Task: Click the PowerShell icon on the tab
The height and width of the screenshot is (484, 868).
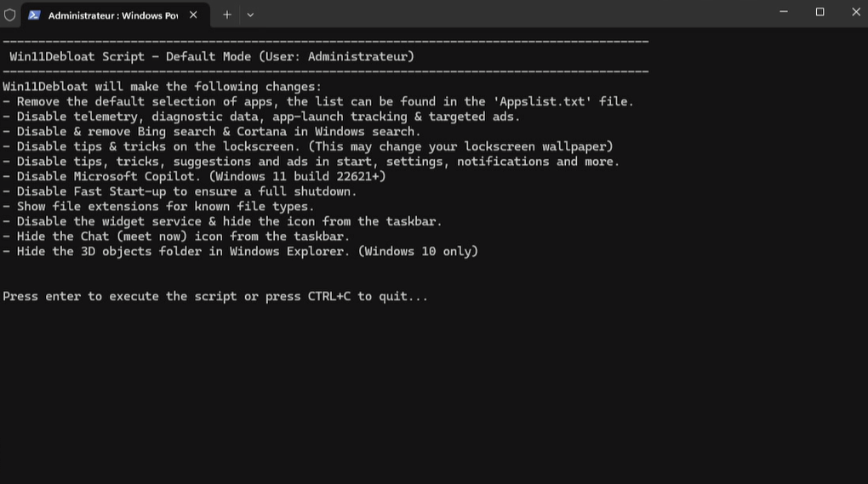Action: 34,15
